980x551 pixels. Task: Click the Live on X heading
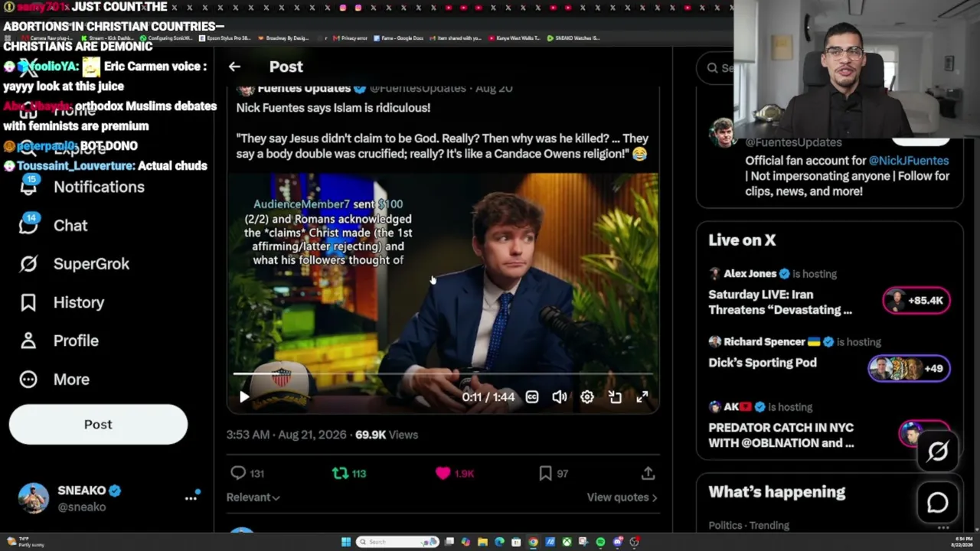pyautogui.click(x=742, y=240)
